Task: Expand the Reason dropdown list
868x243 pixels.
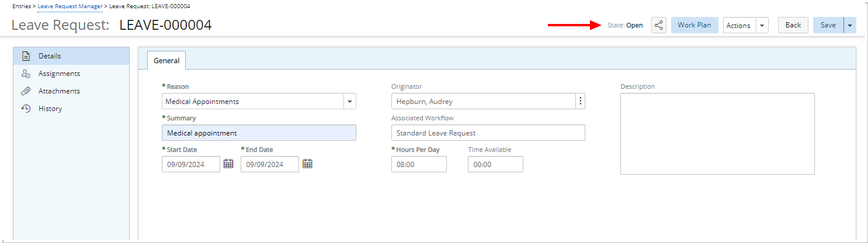Action: pos(349,101)
